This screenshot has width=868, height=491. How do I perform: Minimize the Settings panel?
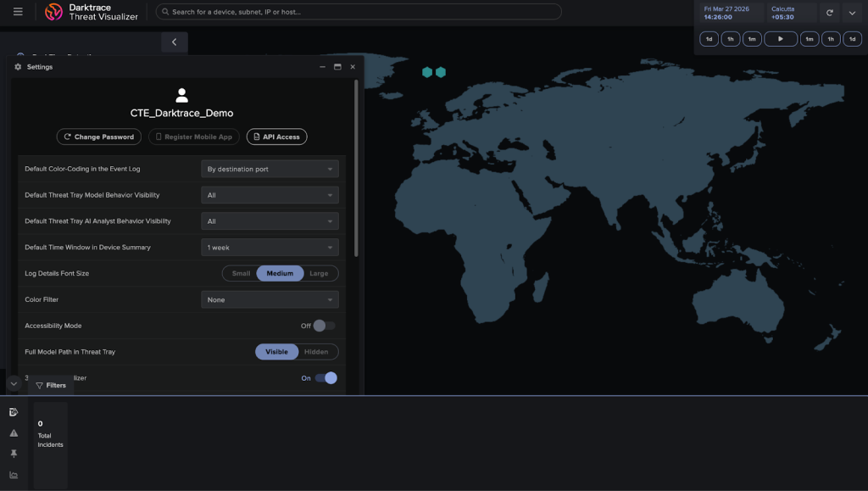pos(322,66)
